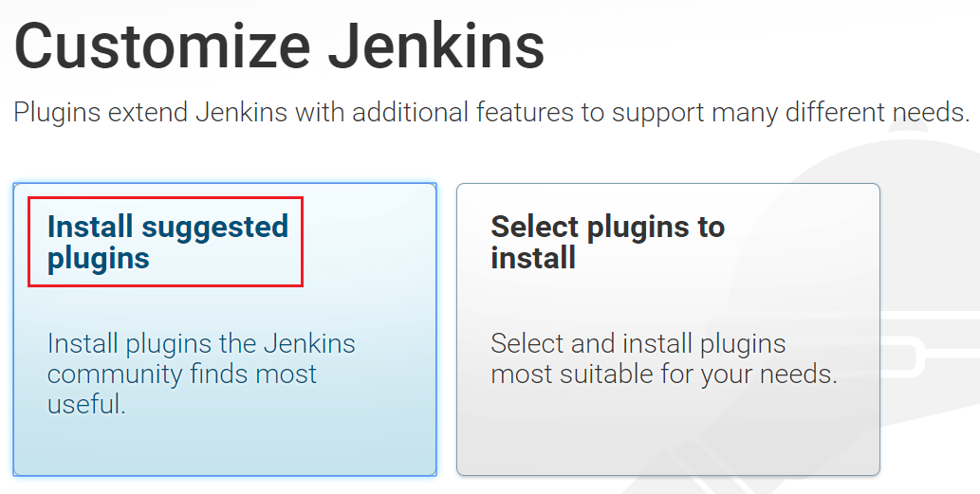Click "Select and install plugins" description text
Viewport: 980px width, 494px height.
(x=638, y=343)
